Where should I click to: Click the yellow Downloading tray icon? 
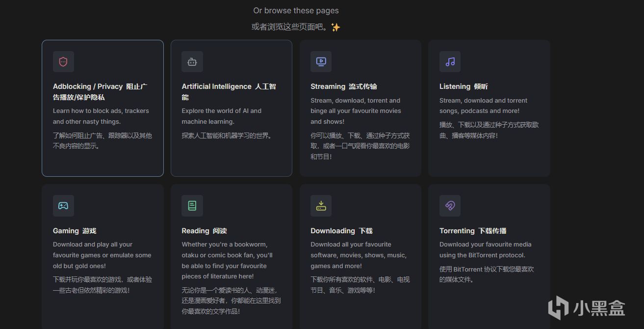[x=321, y=206]
